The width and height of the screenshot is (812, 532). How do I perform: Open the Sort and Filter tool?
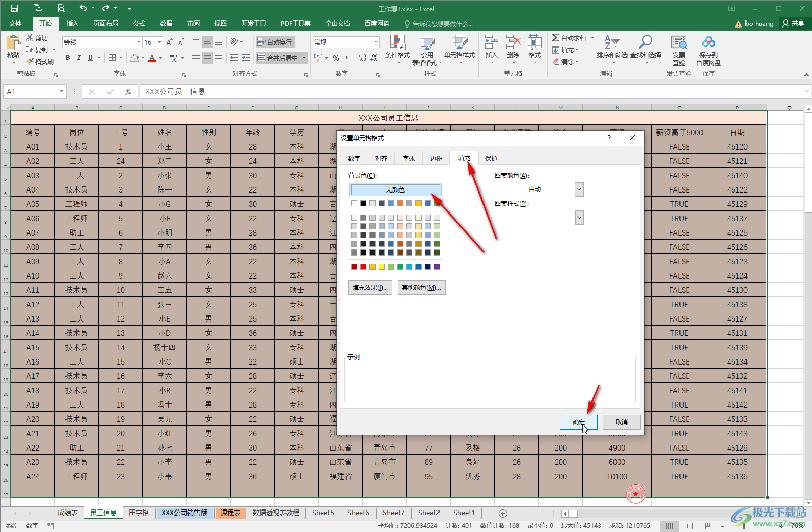coord(612,43)
